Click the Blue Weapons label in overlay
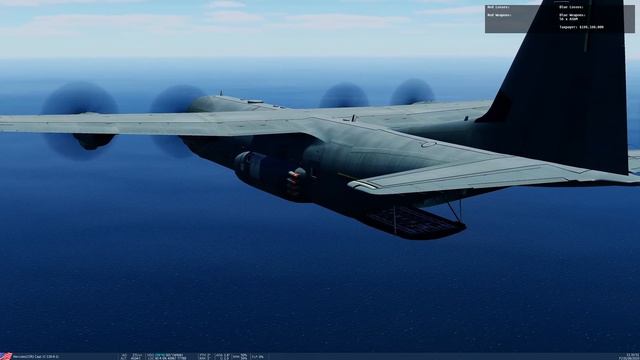The image size is (640, 360). coord(572,15)
